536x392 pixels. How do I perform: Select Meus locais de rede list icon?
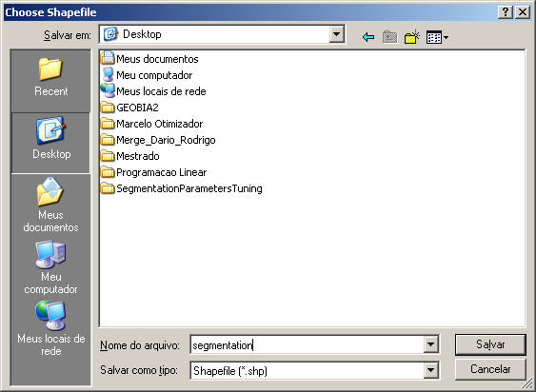[x=108, y=91]
